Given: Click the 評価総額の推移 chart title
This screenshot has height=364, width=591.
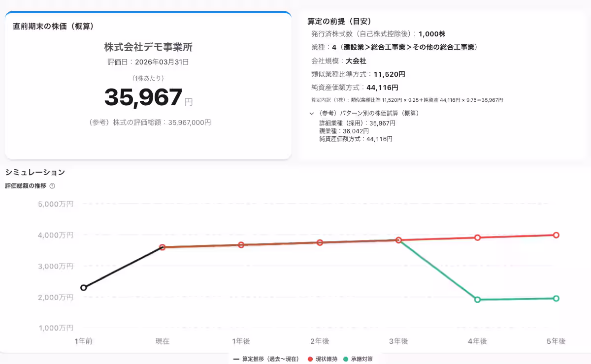Looking at the screenshot, I should (x=26, y=186).
